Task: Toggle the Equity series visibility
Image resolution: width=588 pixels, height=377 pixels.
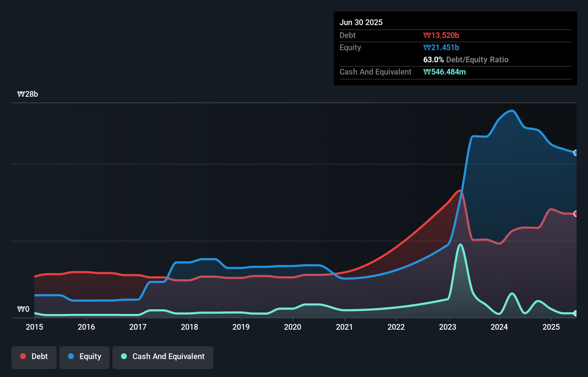Action: (84, 357)
